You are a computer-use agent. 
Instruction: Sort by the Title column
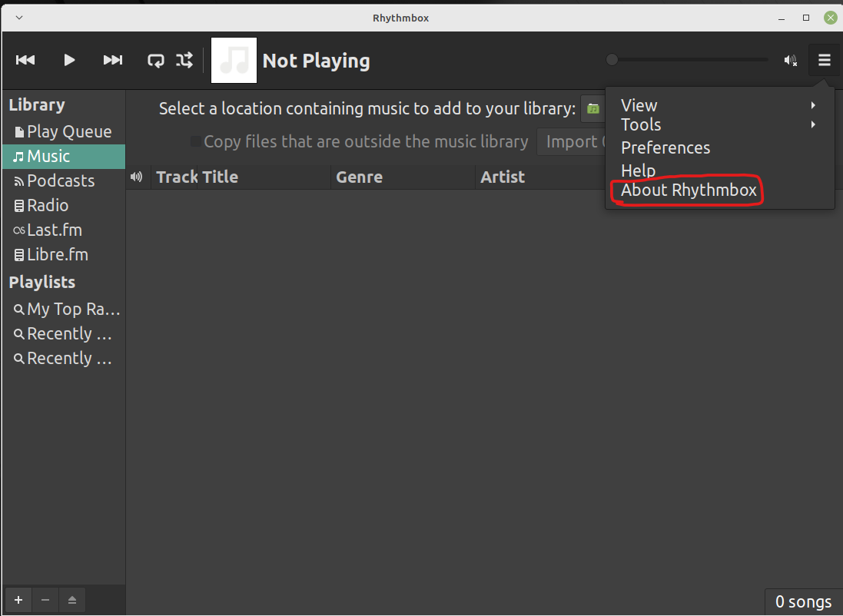click(264, 177)
